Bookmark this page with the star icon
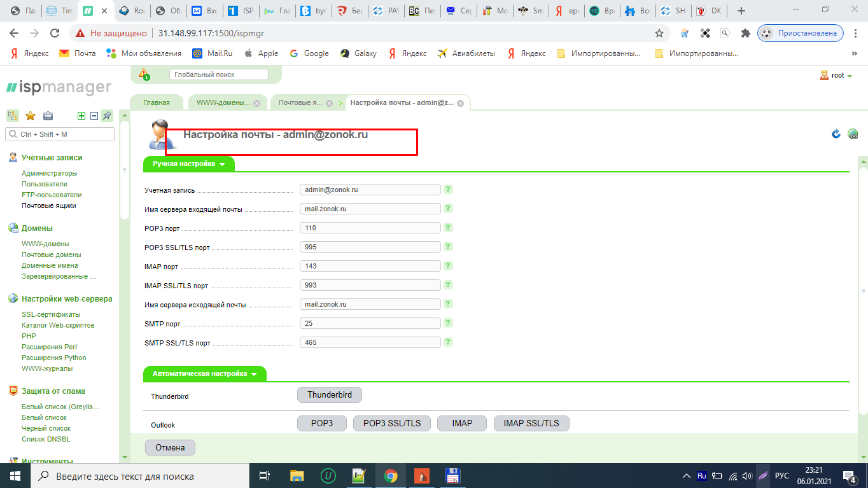This screenshot has height=488, width=868. (659, 33)
